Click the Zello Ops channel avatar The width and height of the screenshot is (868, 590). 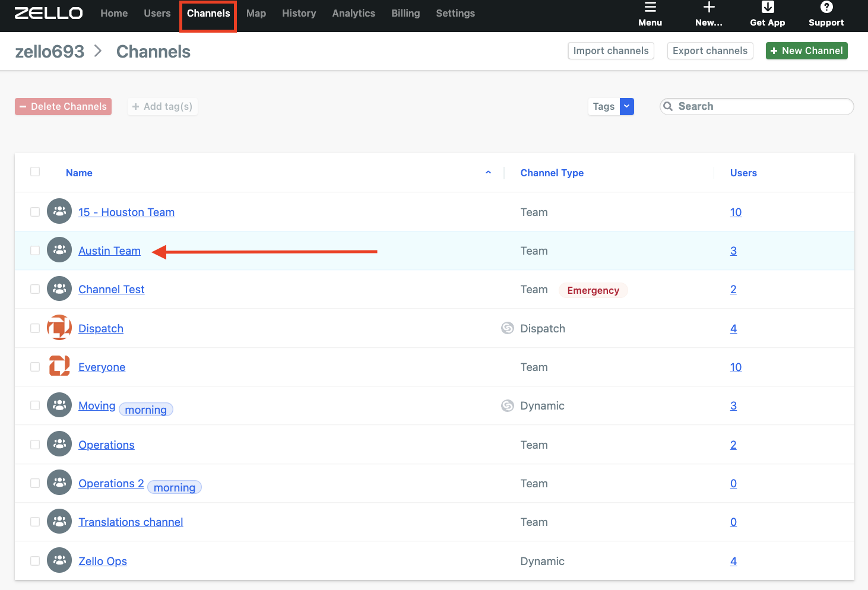(59, 560)
